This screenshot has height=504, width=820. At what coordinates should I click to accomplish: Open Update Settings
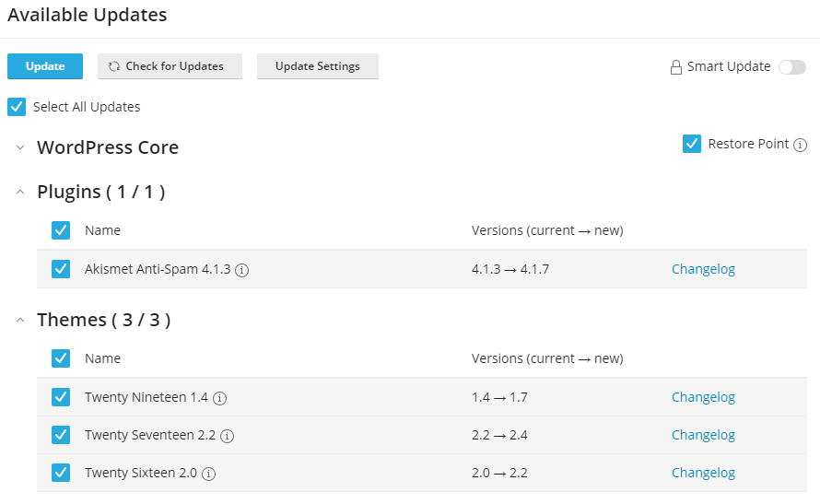tap(317, 66)
